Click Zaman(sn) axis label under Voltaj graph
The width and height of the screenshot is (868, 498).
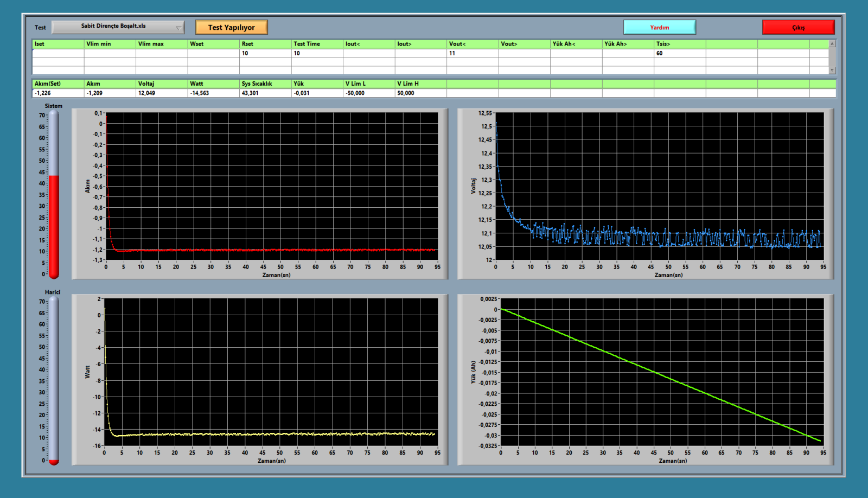669,275
